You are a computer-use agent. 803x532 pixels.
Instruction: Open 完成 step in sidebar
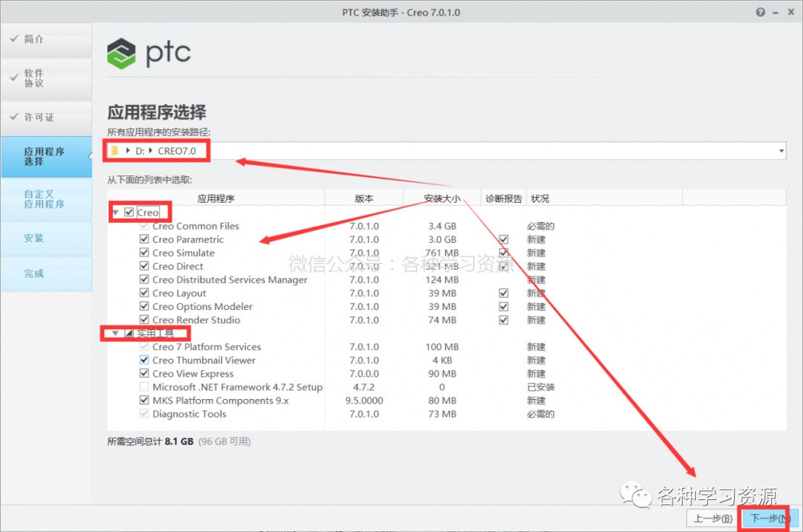coord(47,273)
